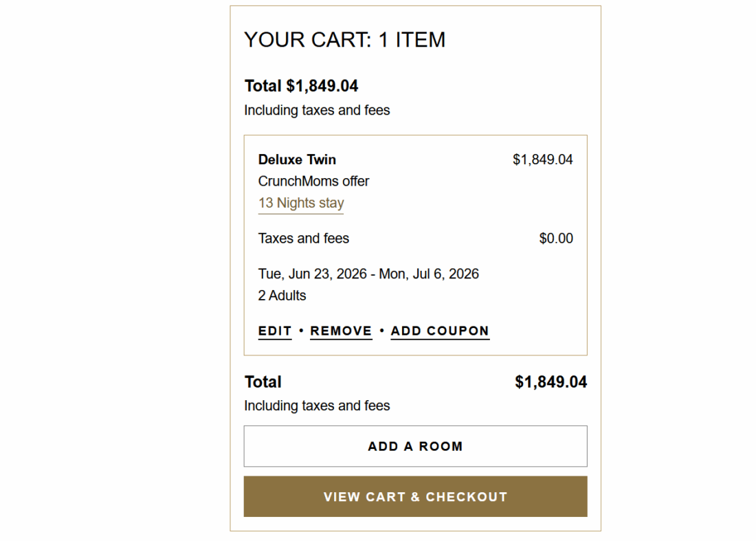Click the $0.00 taxes amount
The image size is (756, 541).
pyautogui.click(x=556, y=239)
